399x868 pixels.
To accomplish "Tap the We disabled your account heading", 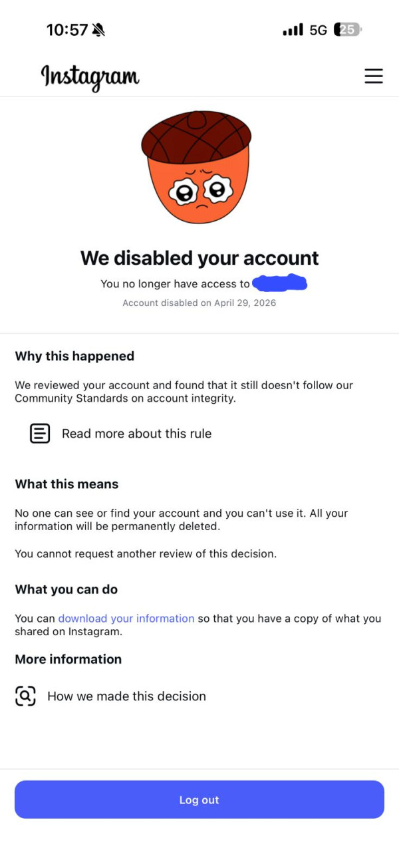I will [x=199, y=258].
